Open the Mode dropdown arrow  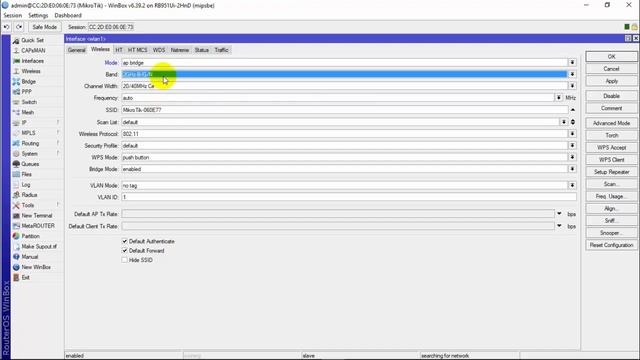pos(572,62)
